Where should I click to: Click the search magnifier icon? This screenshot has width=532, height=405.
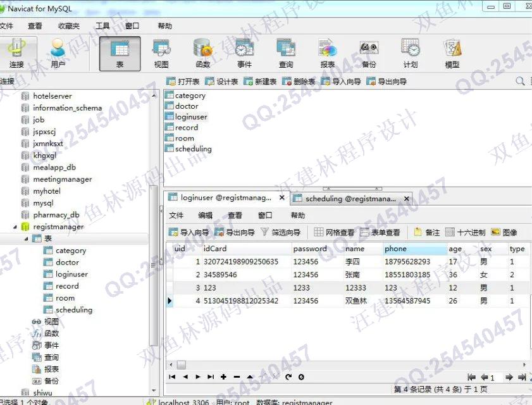[520, 81]
